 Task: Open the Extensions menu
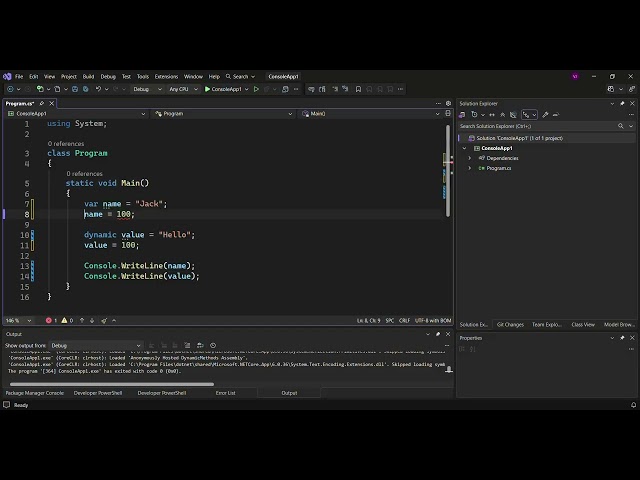tap(166, 76)
